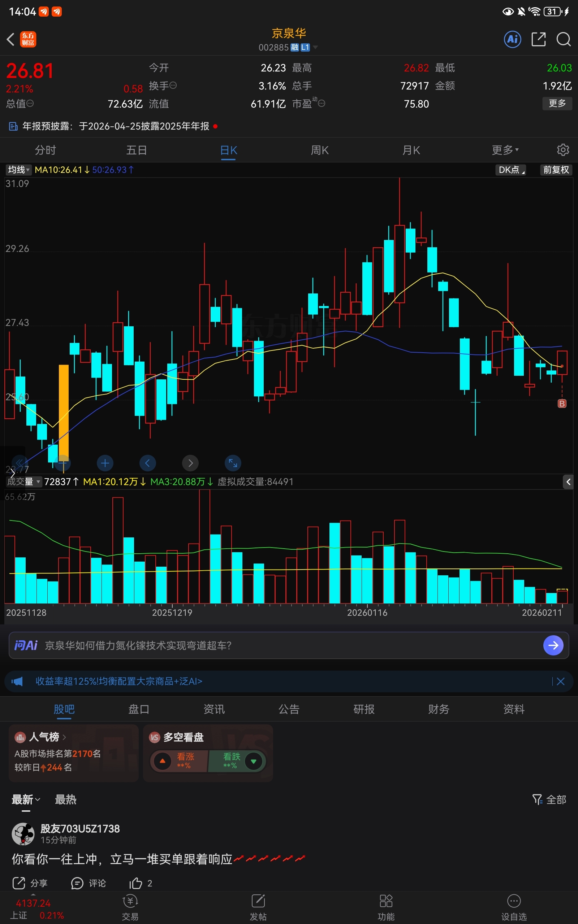Select the 日K chart tab

point(229,150)
